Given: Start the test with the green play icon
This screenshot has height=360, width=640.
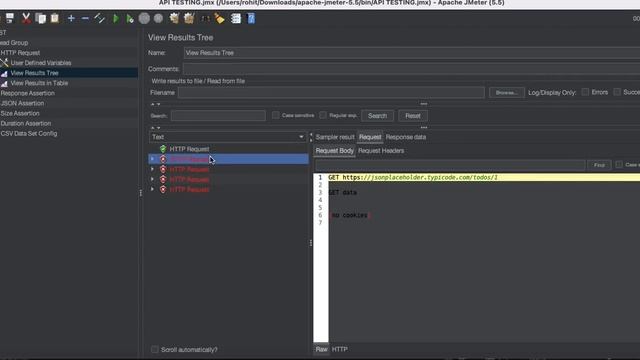Looking at the screenshot, I should pyautogui.click(x=116, y=18).
